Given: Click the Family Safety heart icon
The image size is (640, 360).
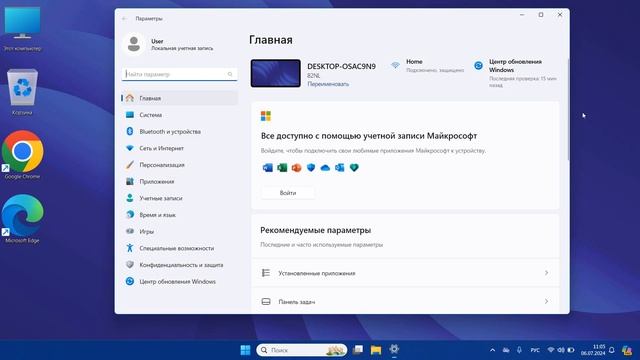Looking at the screenshot, I should point(354,167).
